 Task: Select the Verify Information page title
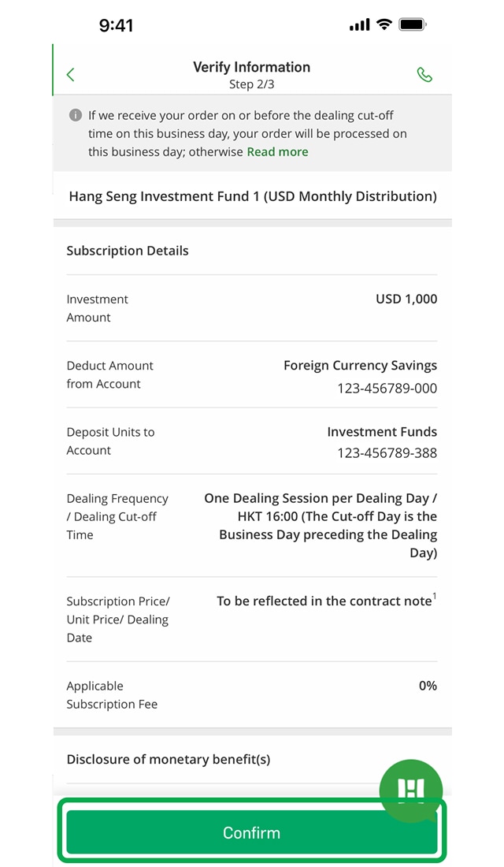tap(252, 68)
